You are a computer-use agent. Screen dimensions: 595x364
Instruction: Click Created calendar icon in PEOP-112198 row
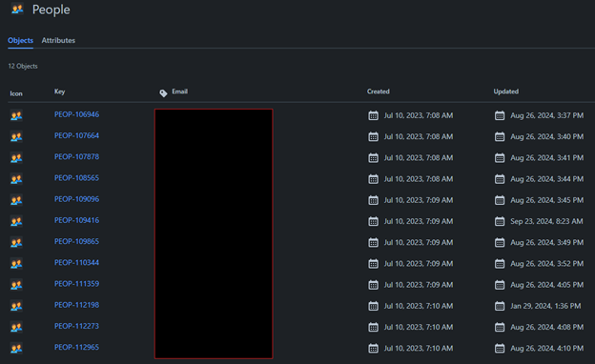click(374, 306)
